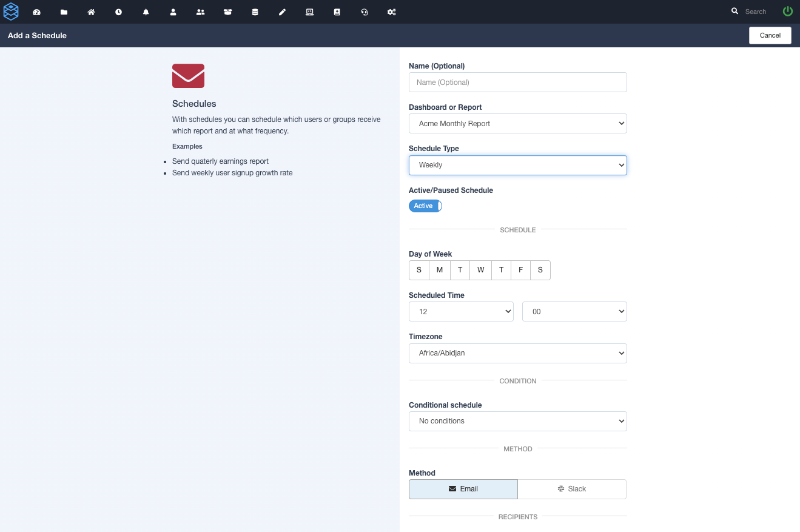The width and height of the screenshot is (800, 532).
Task: Open the dashboard gauge icon in navbar
Action: click(36, 12)
